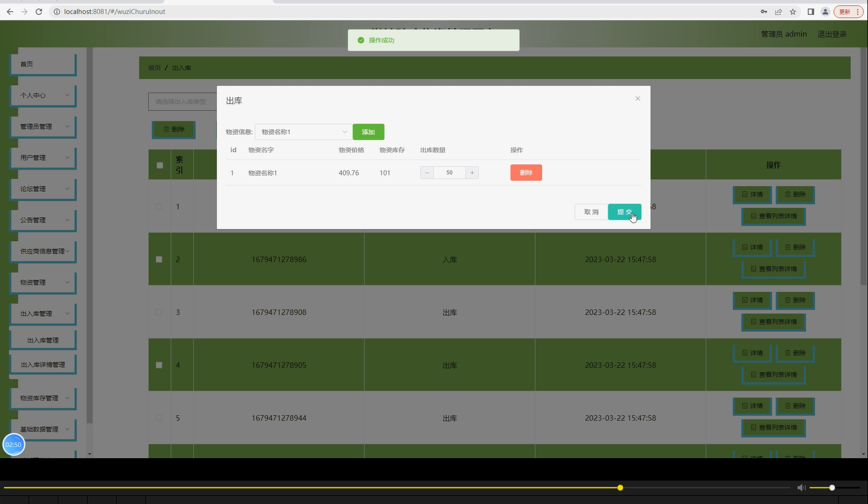Seek using the video progress bar handle
This screenshot has width=868, height=504.
click(620, 487)
